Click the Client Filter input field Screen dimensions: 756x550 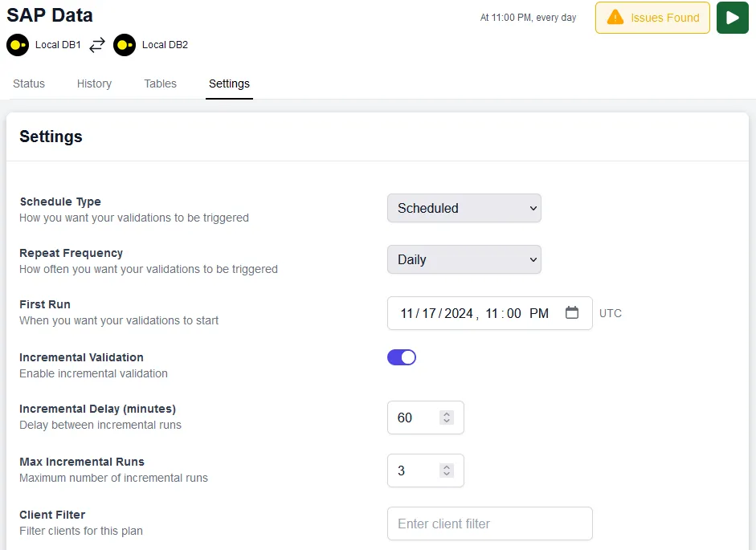click(x=489, y=524)
